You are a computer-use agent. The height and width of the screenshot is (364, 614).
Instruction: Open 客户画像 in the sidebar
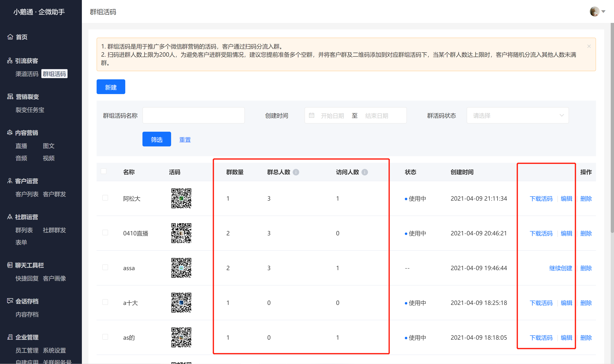pos(54,278)
